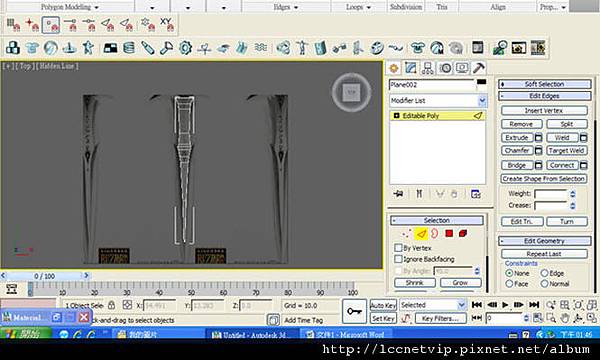Open the Edges ribbon panel

click(x=285, y=7)
